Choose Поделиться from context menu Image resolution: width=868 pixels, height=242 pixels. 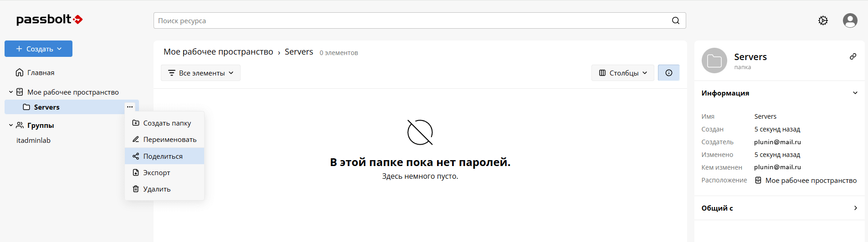[164, 156]
